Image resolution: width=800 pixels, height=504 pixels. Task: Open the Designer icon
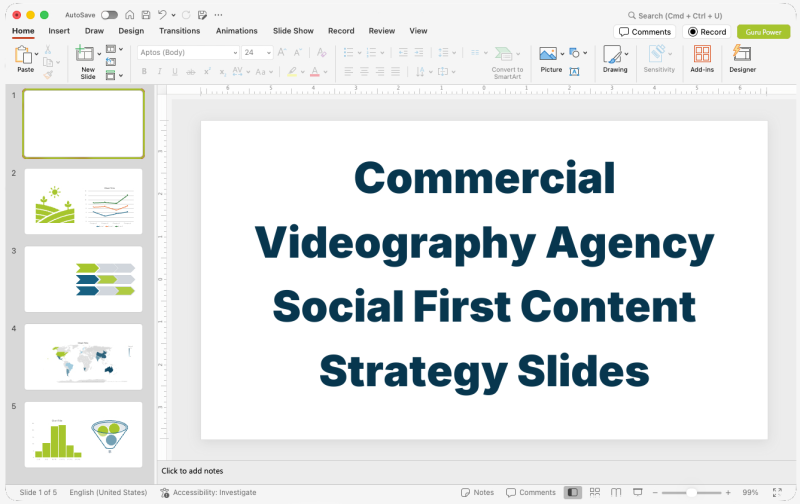pos(742,54)
